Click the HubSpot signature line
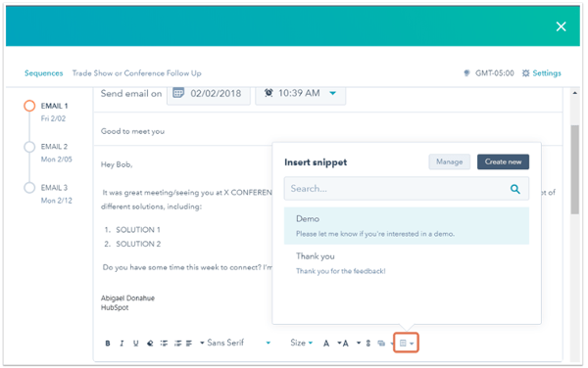 [x=115, y=307]
